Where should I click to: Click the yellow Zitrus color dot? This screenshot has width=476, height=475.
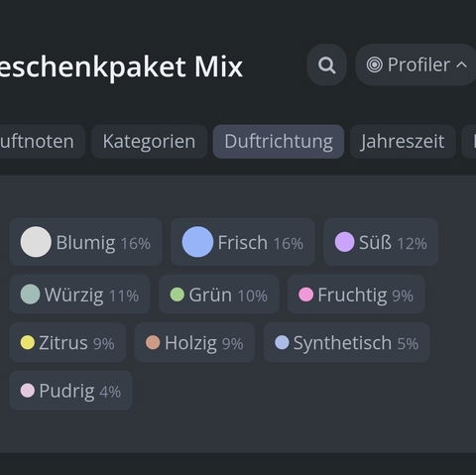28,342
